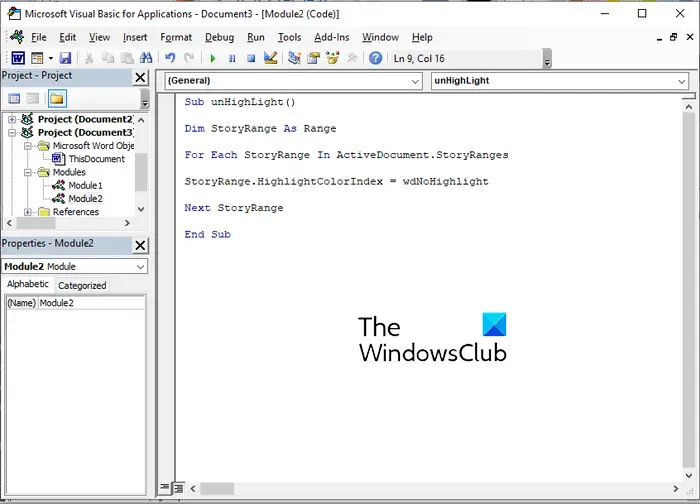Open the Add-Ins menu
The width and height of the screenshot is (700, 504).
pyautogui.click(x=332, y=37)
